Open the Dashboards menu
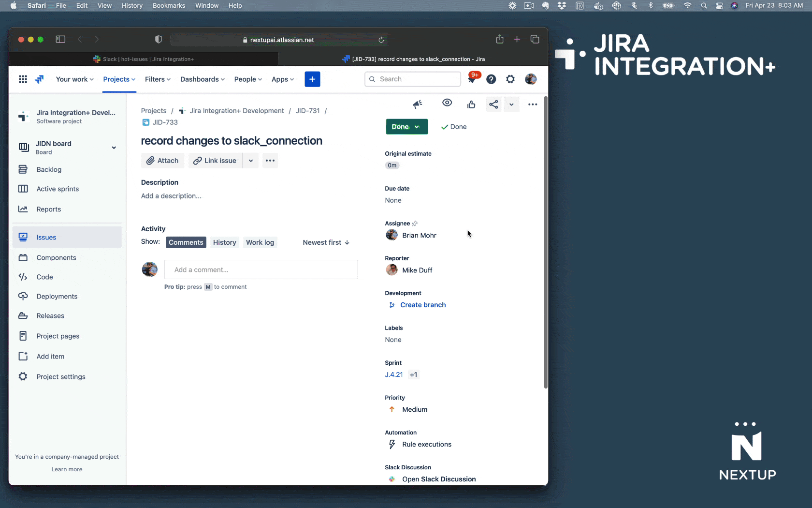812x508 pixels. click(x=203, y=79)
